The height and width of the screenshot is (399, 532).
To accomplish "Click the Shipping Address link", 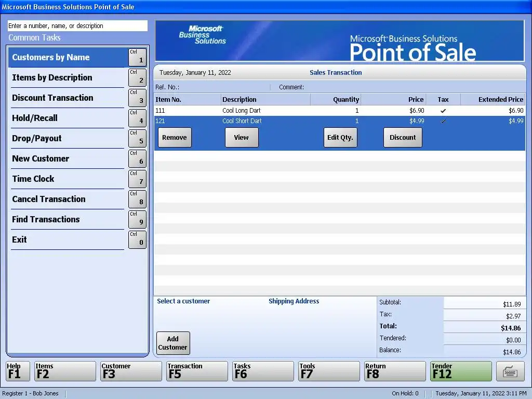I will coord(294,301).
